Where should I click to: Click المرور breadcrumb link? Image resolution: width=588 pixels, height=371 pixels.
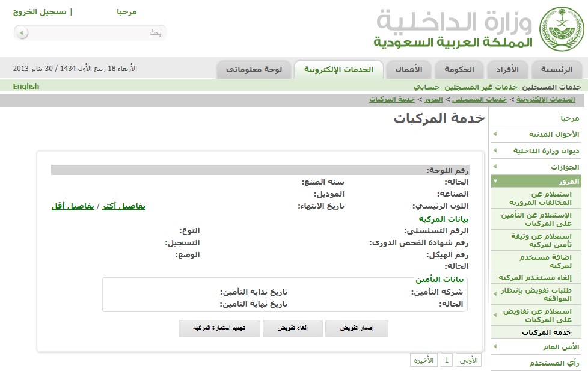click(x=433, y=99)
